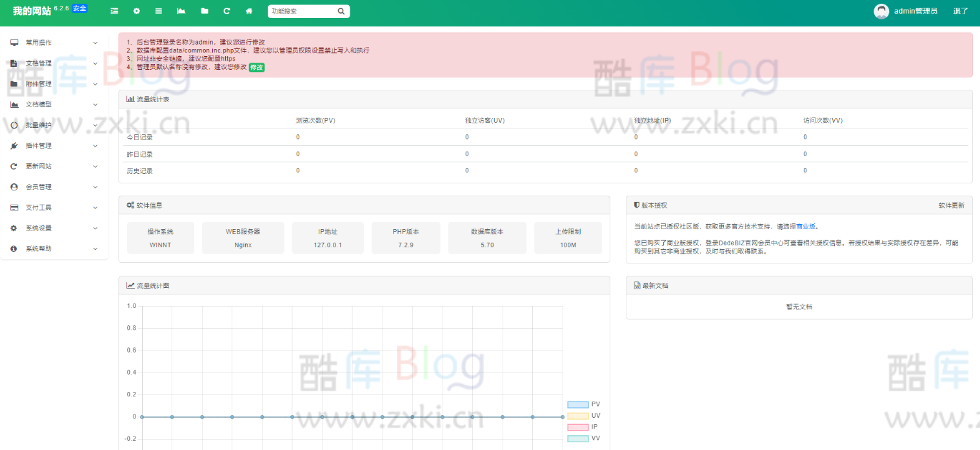Open 文档模型 via its chart icon
This screenshot has width=980, height=450.
pyautogui.click(x=13, y=104)
